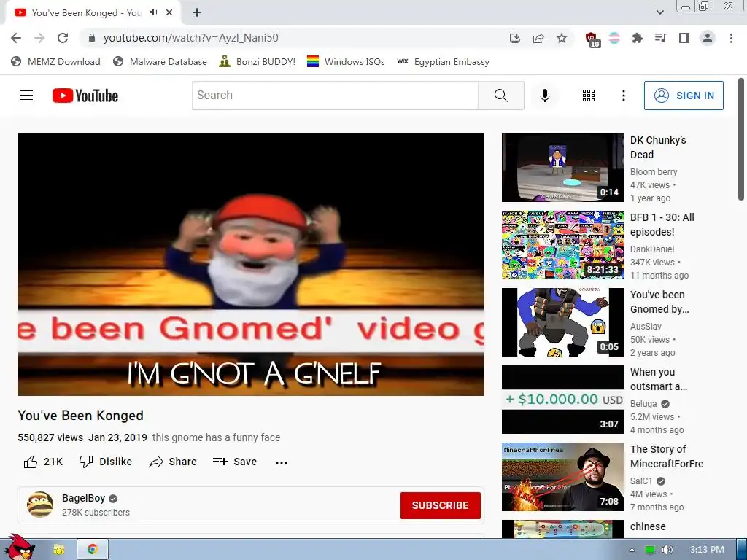Open the uBlock shield extension icon
The height and width of the screenshot is (560, 747).
point(592,39)
